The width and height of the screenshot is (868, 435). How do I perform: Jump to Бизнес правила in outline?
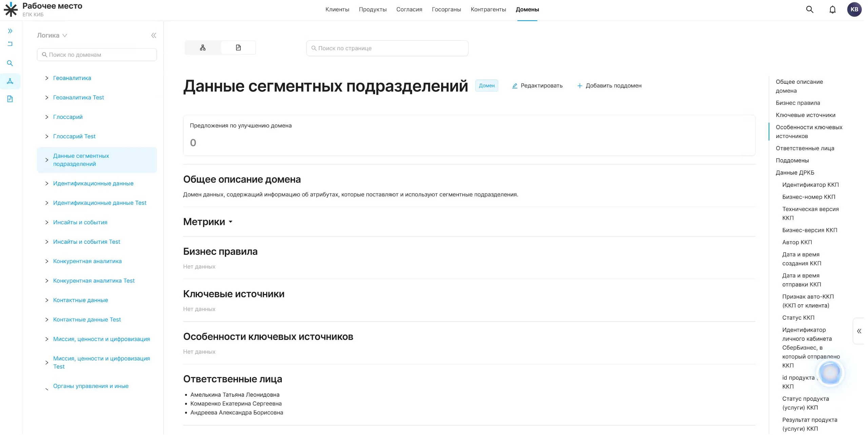pyautogui.click(x=798, y=103)
